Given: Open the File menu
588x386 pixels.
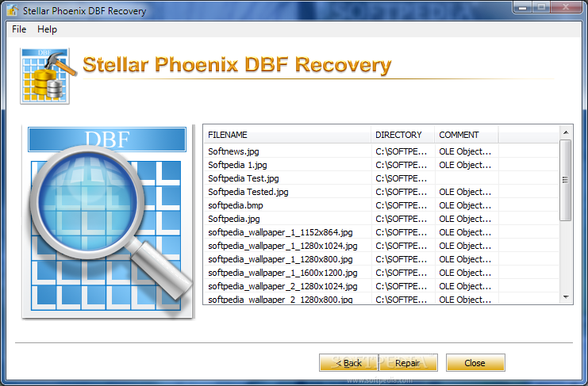Looking at the screenshot, I should click(x=19, y=29).
